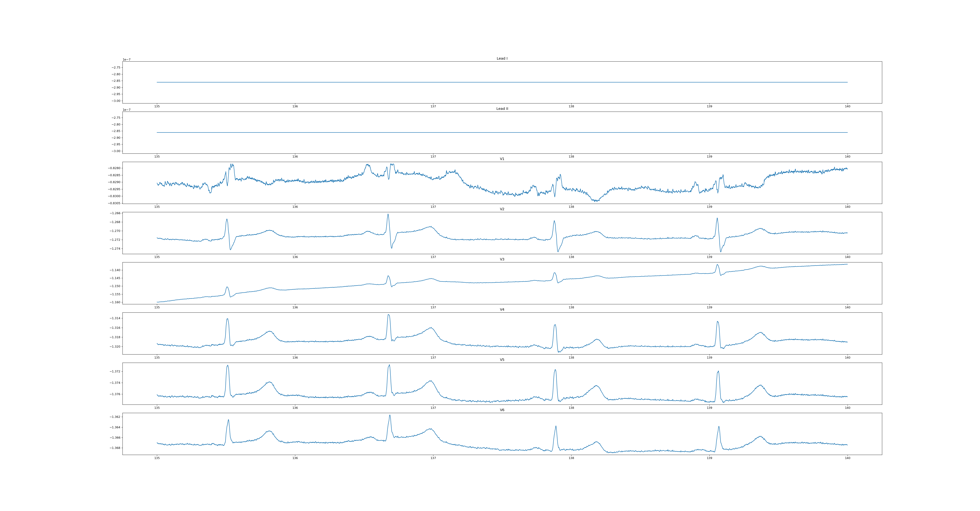The image size is (980, 511).
Task: Click the 140 x-axis tick under Lead I plot
Action: pos(847,106)
